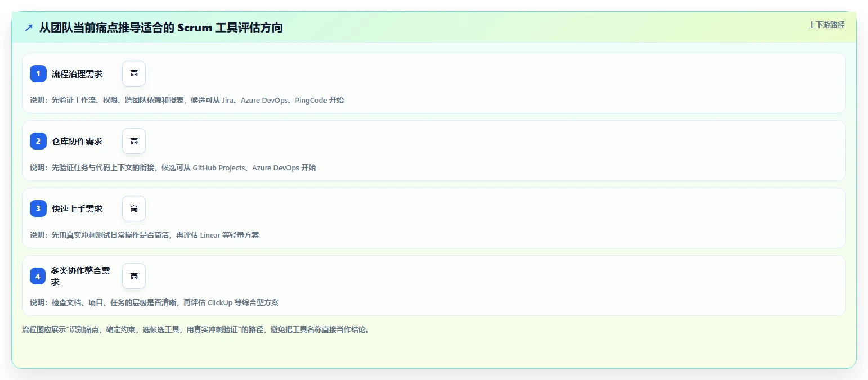
Task: Click the step 3 number badge
Action: point(38,209)
